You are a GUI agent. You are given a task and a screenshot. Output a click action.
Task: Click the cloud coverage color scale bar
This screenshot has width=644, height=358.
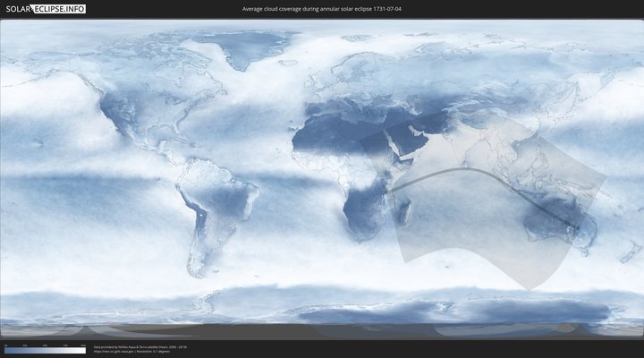(x=45, y=351)
